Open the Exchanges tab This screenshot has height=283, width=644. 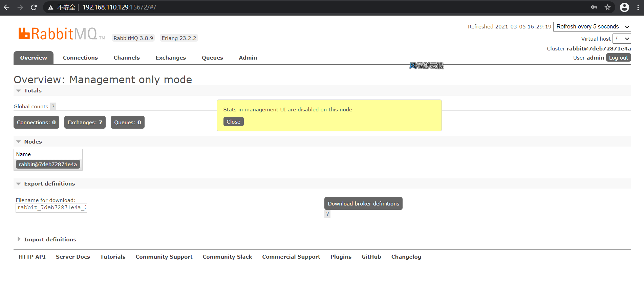coord(171,58)
